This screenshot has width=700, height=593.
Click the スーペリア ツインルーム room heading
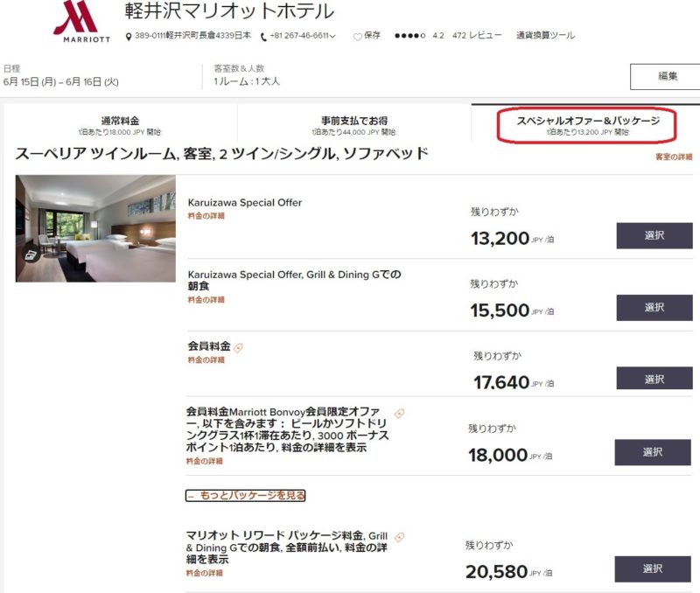tap(222, 154)
